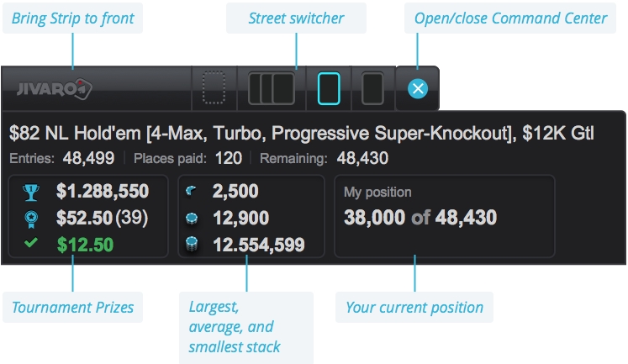Click the $1.288,550 first prize amount

coord(103,192)
